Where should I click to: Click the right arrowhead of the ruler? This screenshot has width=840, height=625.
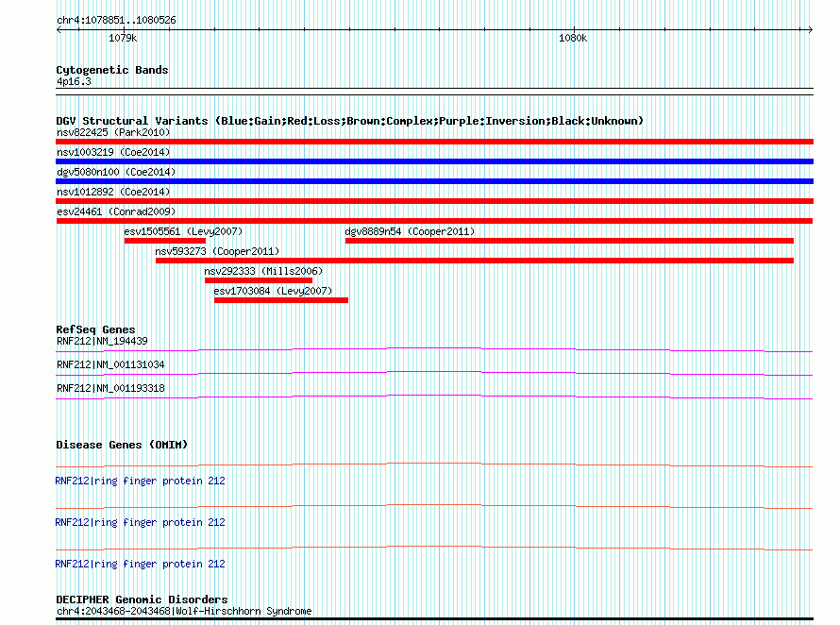click(810, 30)
